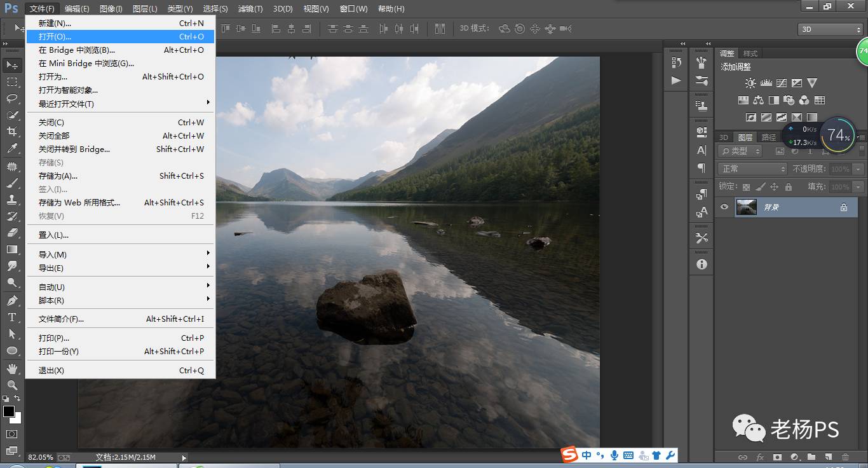Toggle the lock transparent pixels checkerboard icon
Screen dimensions: 868x468
coord(746,187)
